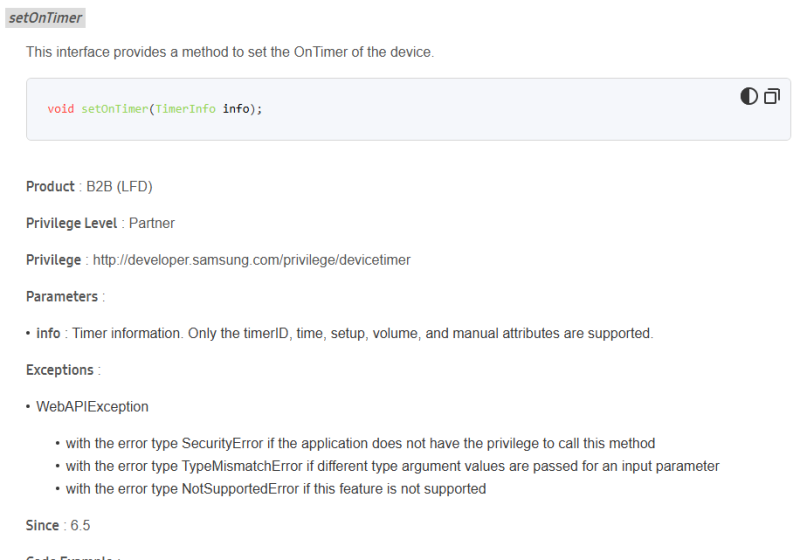Image resolution: width=800 pixels, height=560 pixels.
Task: Click the setOnTimer method heading
Action: (45, 18)
